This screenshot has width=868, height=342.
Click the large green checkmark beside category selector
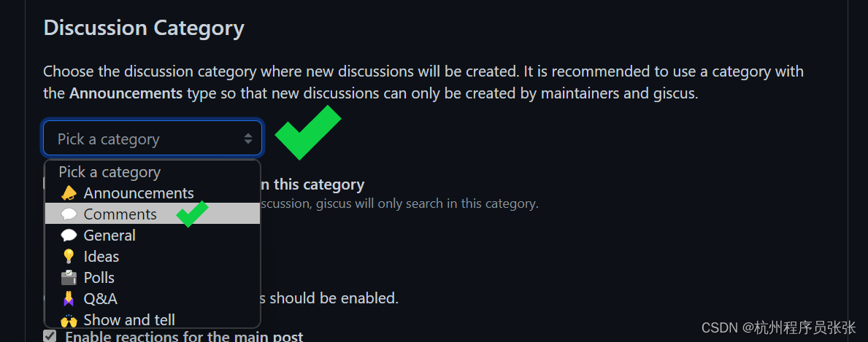coord(308,132)
